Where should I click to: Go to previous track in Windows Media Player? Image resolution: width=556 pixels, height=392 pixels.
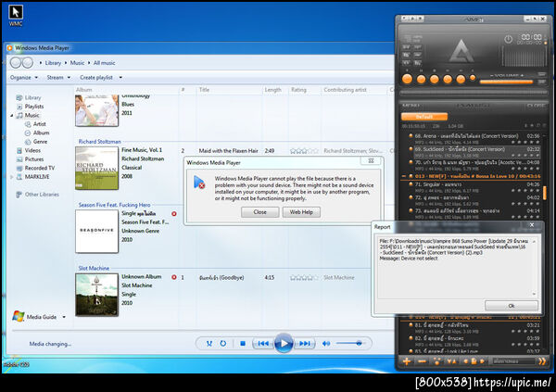coord(263,344)
